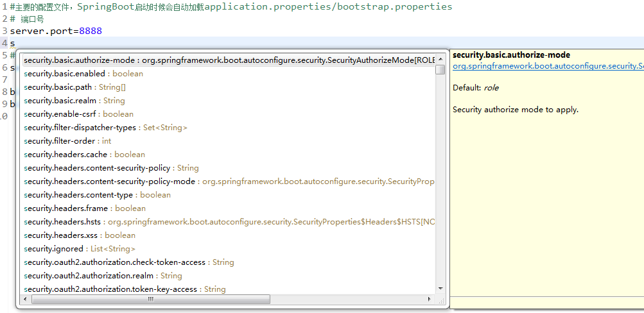Click the horizontal scroll-left arrow
Image resolution: width=644 pixels, height=313 pixels.
pos(25,300)
